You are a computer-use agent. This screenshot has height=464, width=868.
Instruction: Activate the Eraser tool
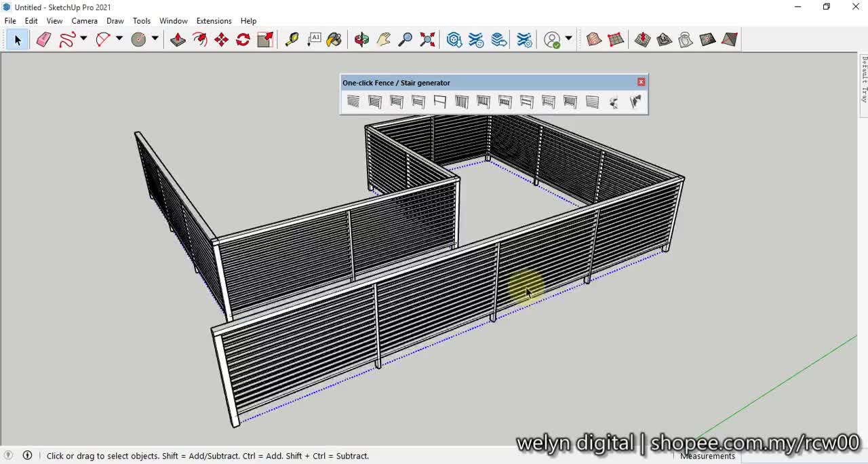point(43,39)
